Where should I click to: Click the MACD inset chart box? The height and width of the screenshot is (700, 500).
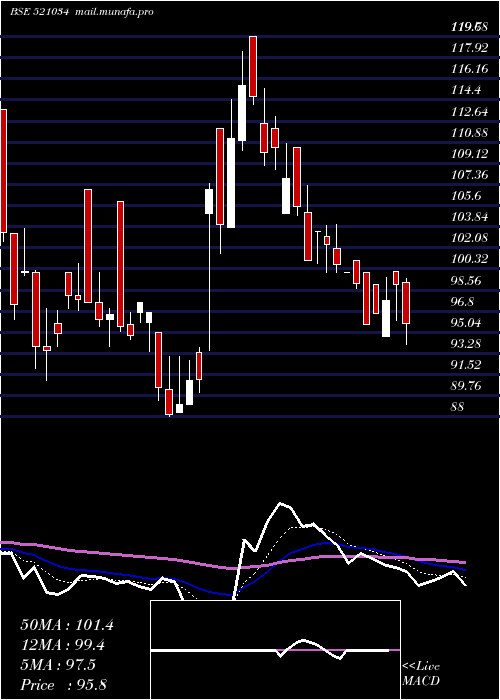click(275, 650)
